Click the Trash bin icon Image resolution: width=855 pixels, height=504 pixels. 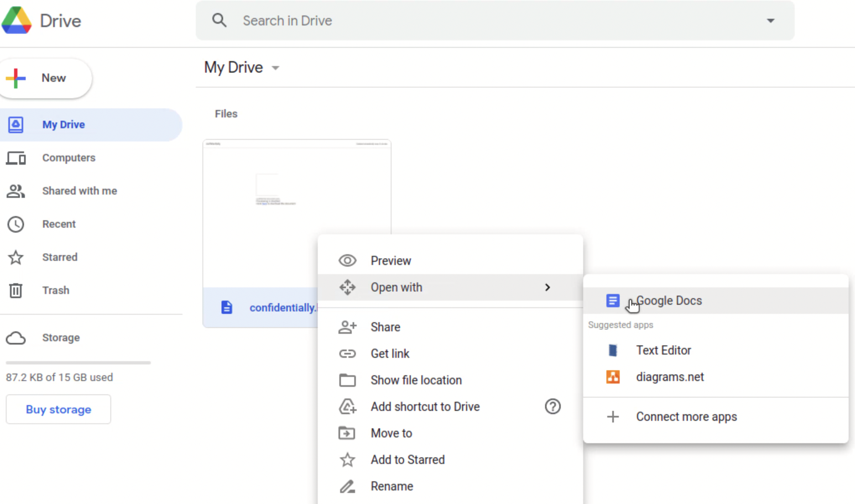point(15,291)
